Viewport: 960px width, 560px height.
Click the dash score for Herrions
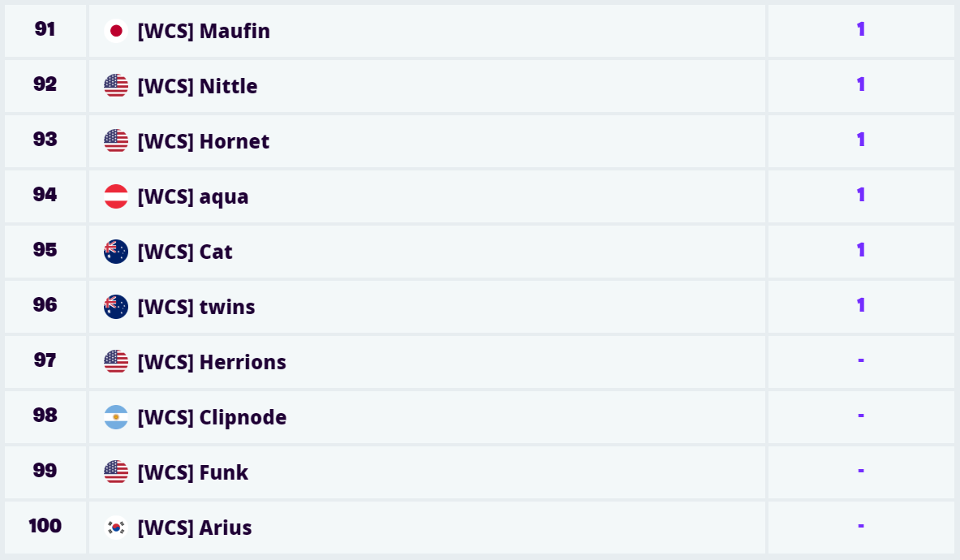click(861, 360)
